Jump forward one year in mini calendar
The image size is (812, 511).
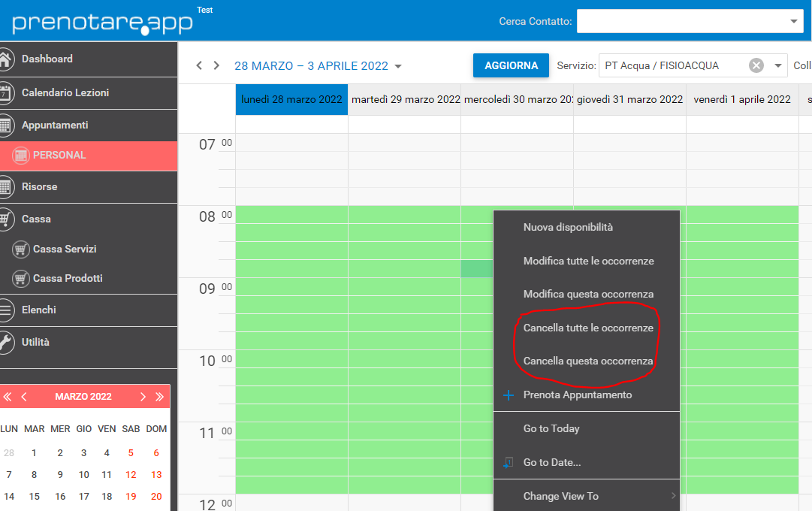[159, 397]
